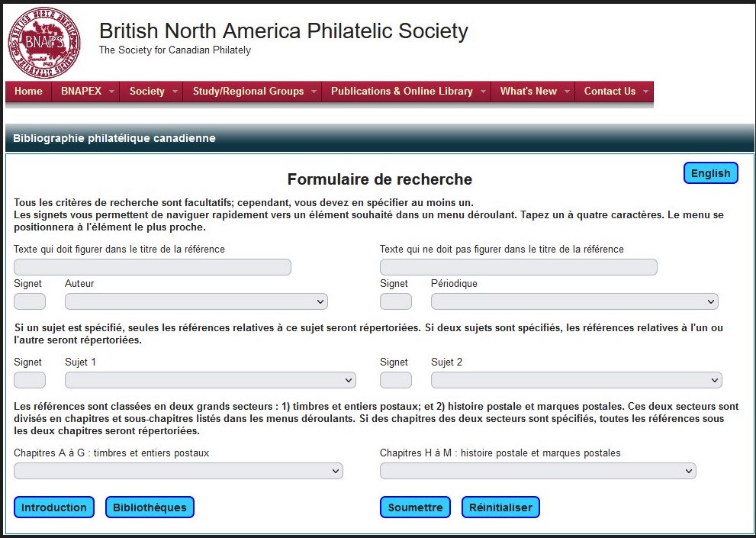Open Chapitres A à G dropdown
756x538 pixels.
point(178,471)
